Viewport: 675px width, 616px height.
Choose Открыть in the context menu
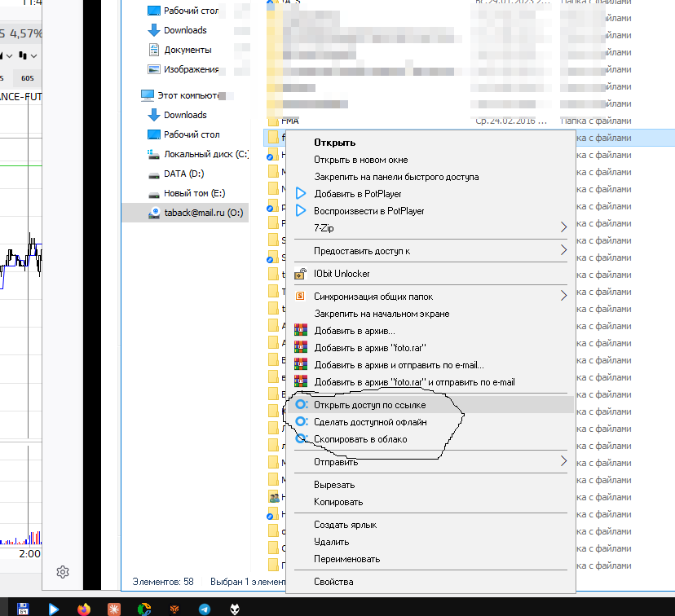(430, 143)
